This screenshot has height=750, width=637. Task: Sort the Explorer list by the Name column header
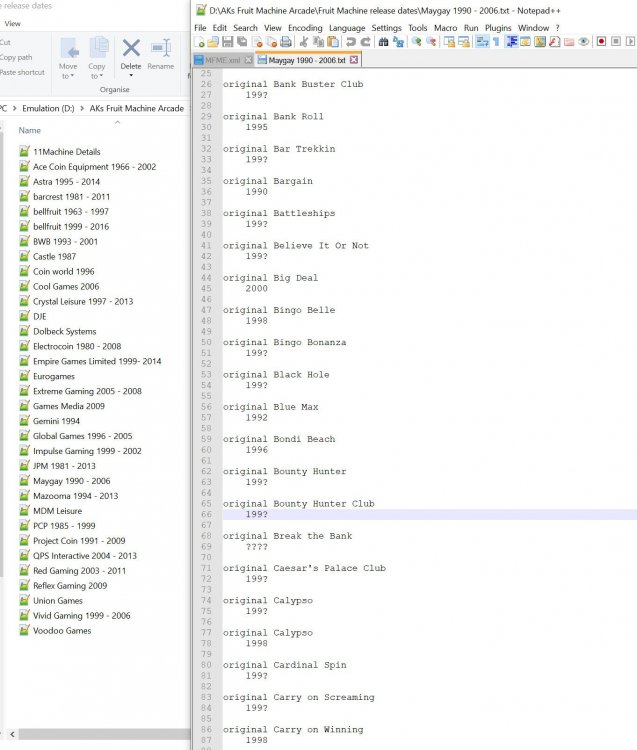30,130
